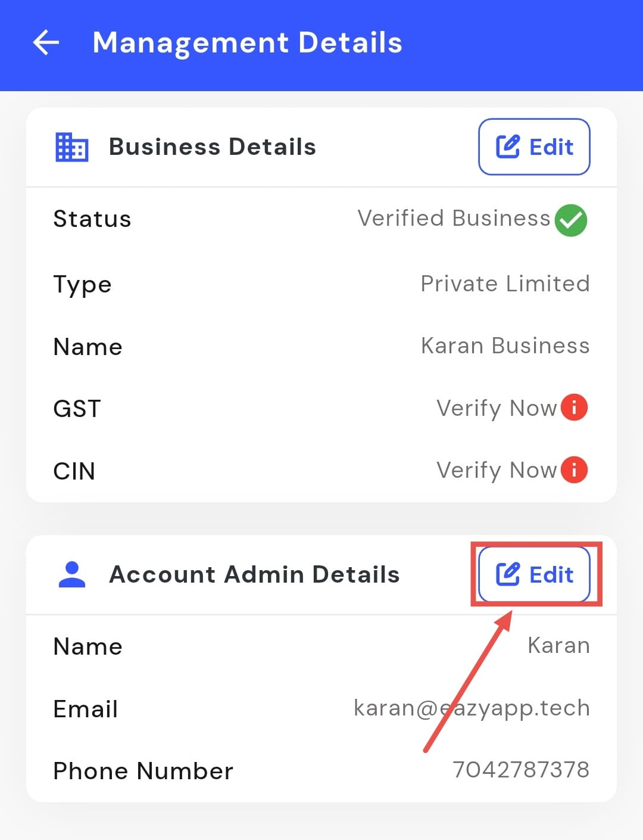Screen dimensions: 643x840
Task: Select the admin name Karan value
Action: coord(558,646)
